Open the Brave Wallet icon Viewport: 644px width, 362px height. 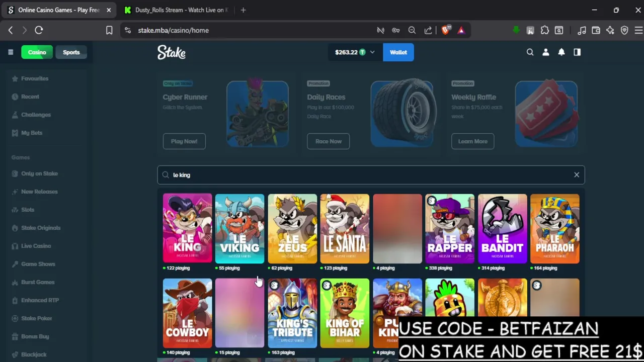point(596,30)
